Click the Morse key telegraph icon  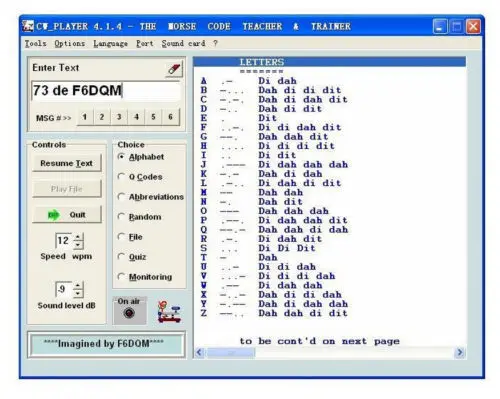tap(169, 312)
